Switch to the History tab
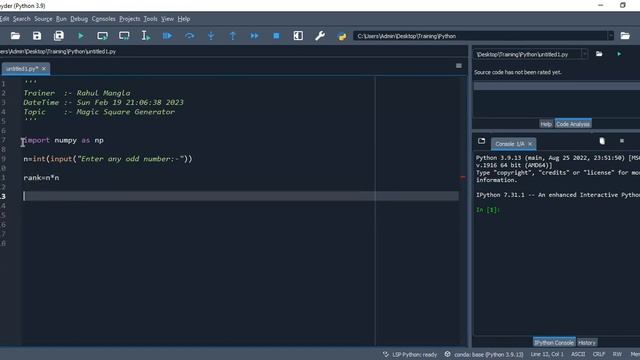Screen dimensions: 640x360 pos(587,343)
